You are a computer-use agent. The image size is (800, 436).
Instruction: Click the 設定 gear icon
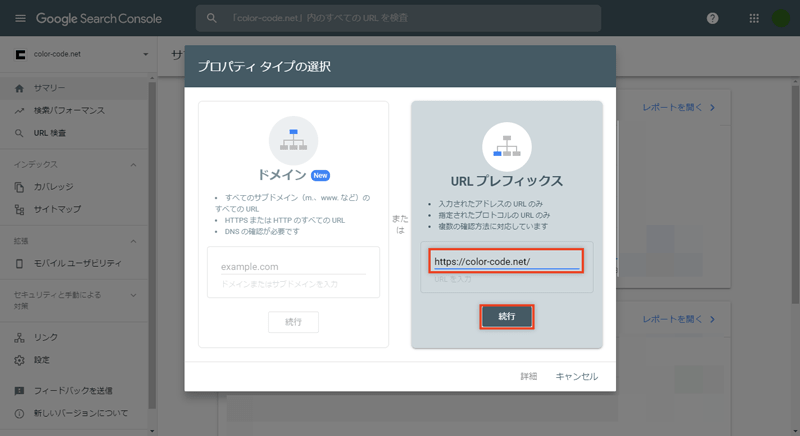tap(19, 360)
